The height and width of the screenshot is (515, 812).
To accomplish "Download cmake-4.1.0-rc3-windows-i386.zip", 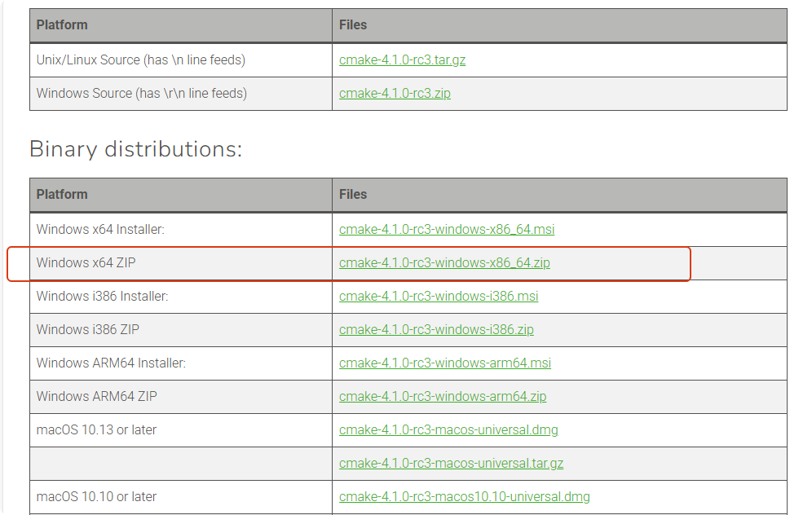I will (436, 330).
